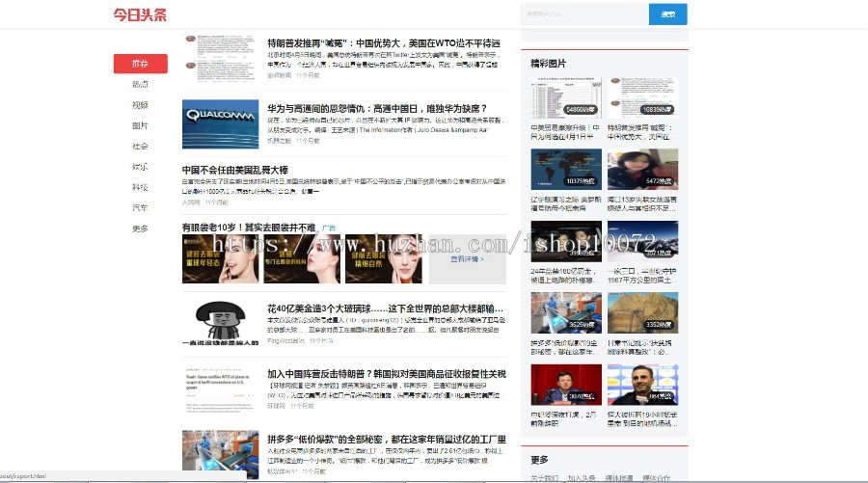Open the 科技 channel

coord(140,187)
